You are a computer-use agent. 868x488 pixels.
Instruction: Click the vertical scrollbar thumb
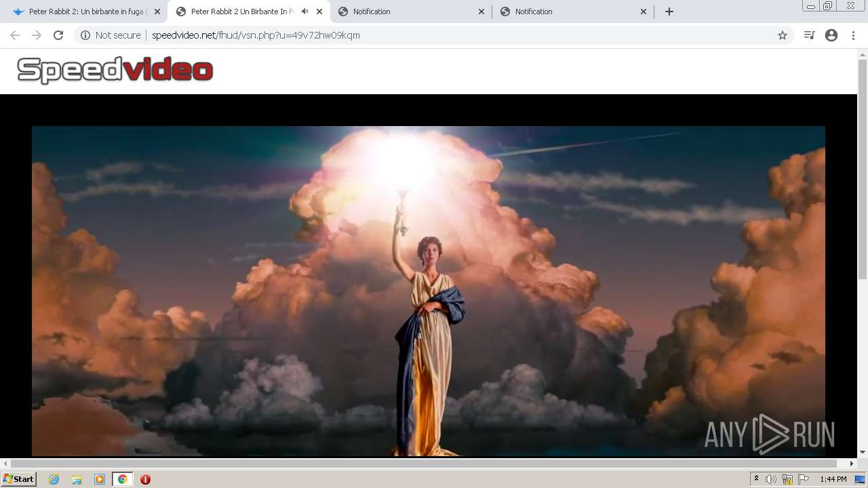tap(863, 169)
